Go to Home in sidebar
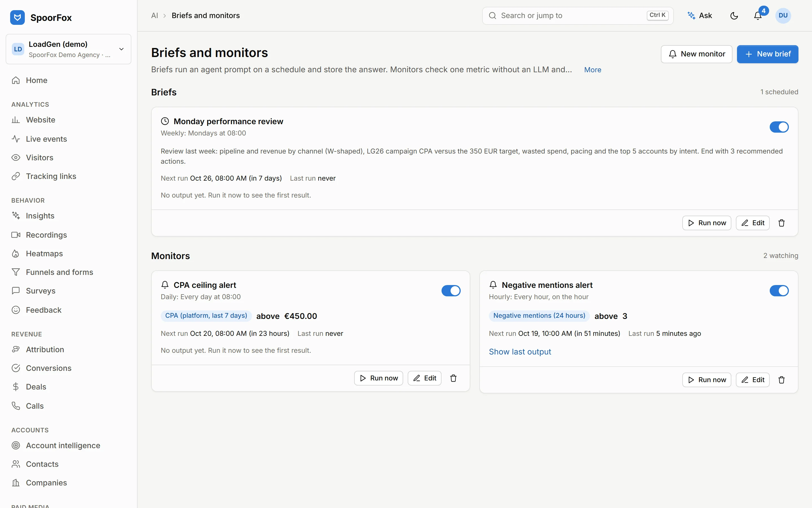This screenshot has width=812, height=508. click(x=69, y=80)
